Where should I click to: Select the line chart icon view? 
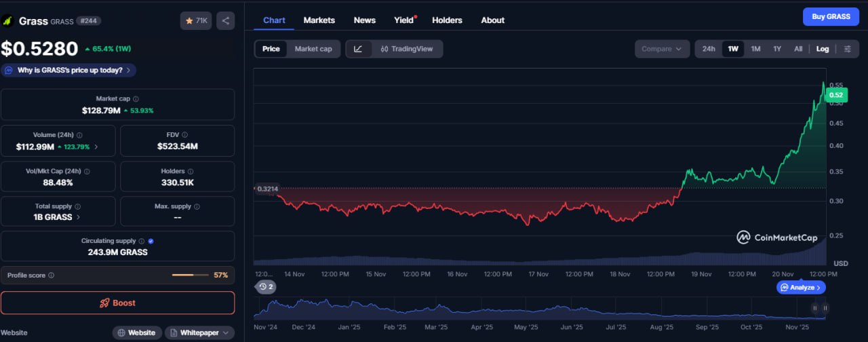[358, 49]
